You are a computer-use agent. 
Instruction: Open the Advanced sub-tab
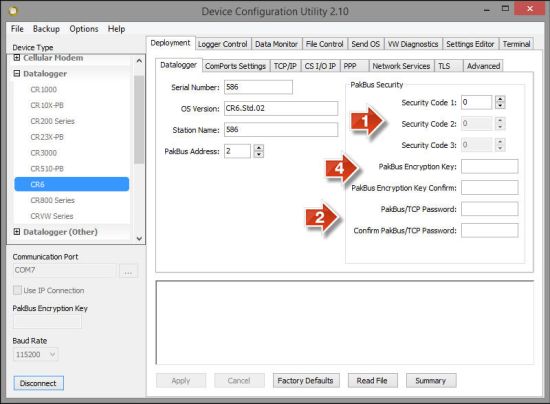[483, 66]
